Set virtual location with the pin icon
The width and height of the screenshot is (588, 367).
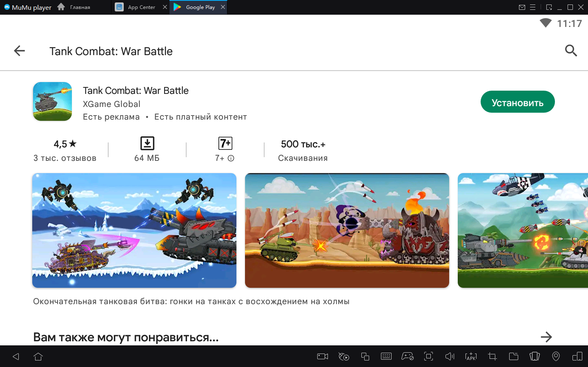pos(556,356)
